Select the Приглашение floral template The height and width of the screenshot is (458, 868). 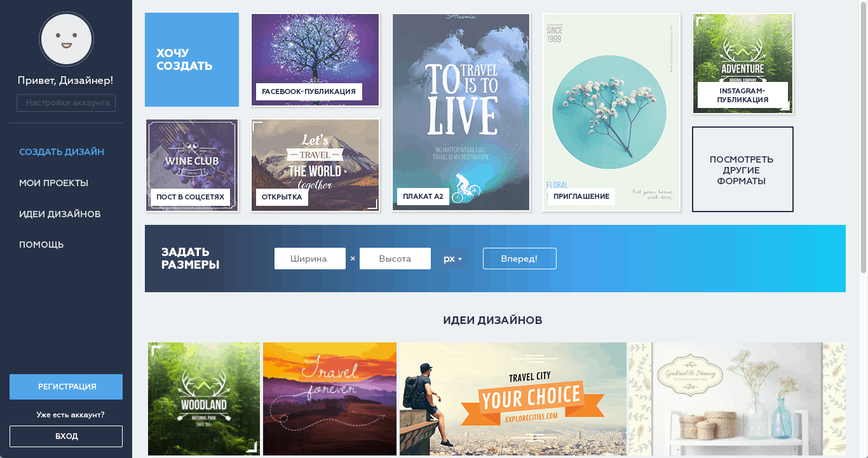[x=611, y=112]
